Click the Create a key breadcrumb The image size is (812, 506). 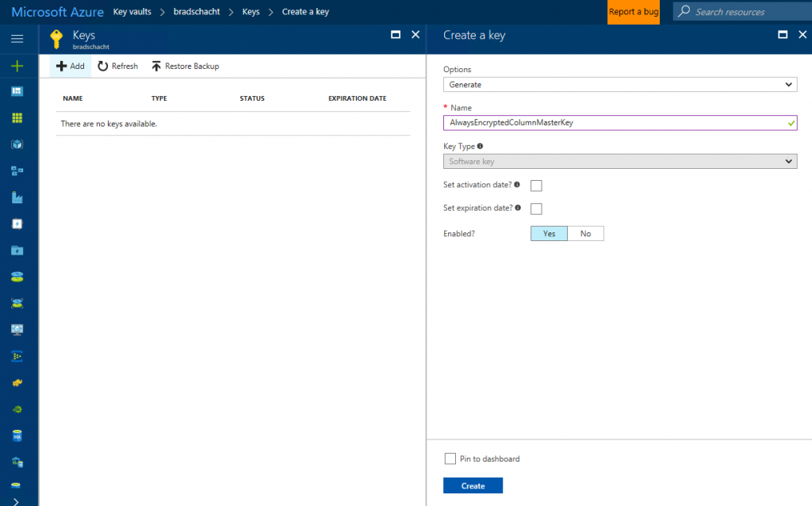[x=305, y=11]
